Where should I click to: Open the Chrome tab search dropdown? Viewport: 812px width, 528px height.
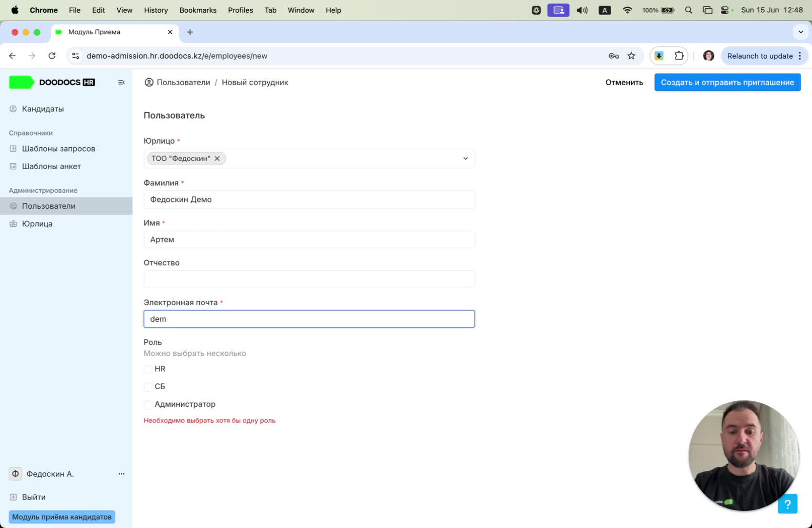pyautogui.click(x=801, y=32)
